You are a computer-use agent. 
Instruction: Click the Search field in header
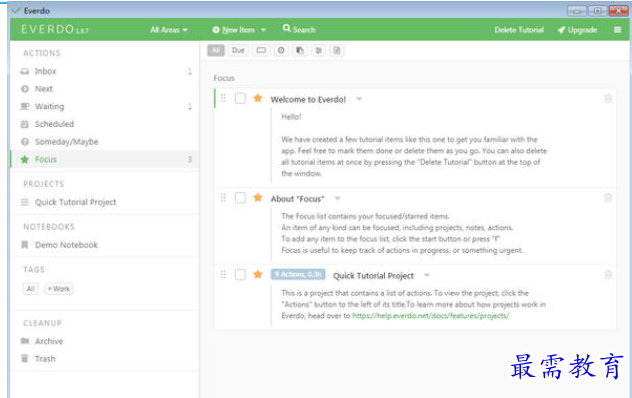(x=299, y=29)
